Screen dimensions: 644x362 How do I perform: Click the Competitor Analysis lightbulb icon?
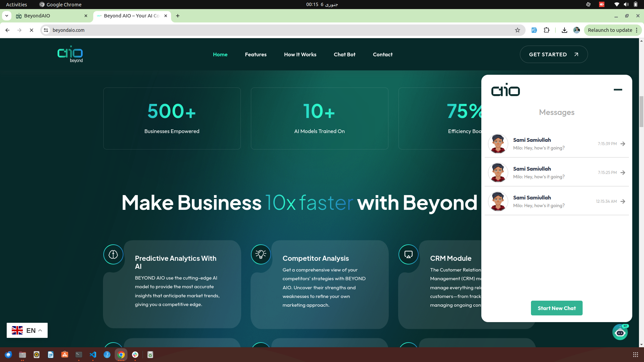click(261, 254)
